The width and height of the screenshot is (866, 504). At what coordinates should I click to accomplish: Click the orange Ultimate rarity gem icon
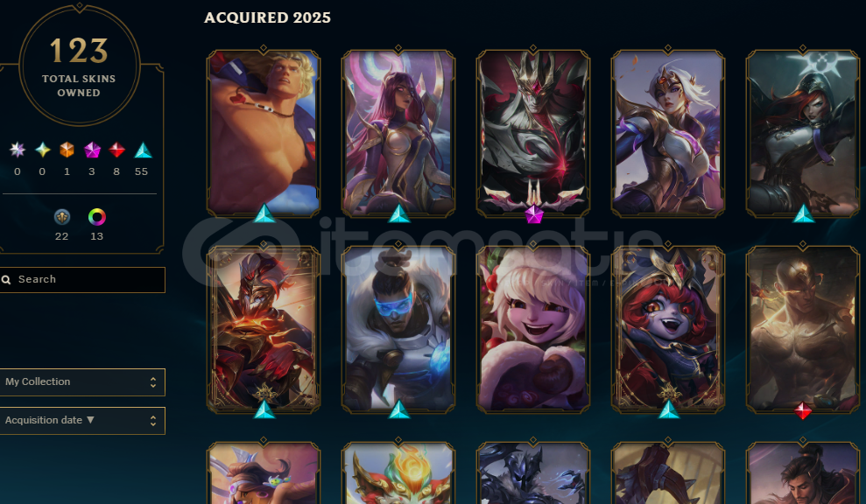click(67, 150)
